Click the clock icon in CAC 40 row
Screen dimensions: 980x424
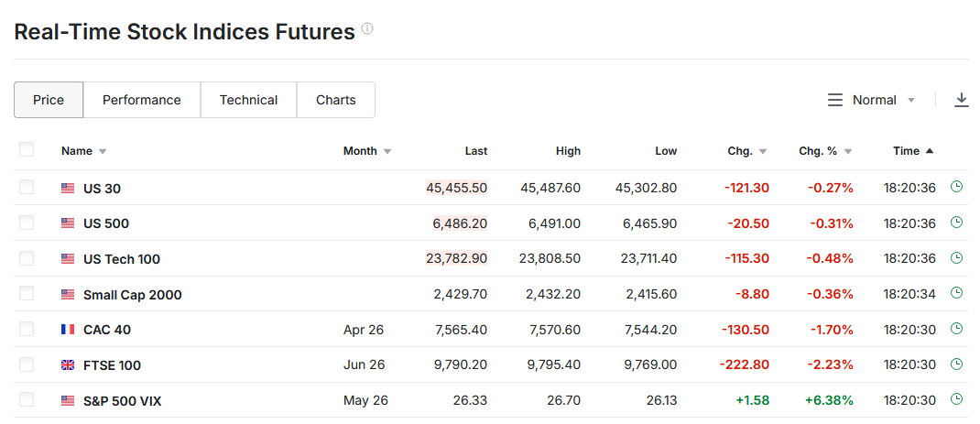click(x=957, y=329)
